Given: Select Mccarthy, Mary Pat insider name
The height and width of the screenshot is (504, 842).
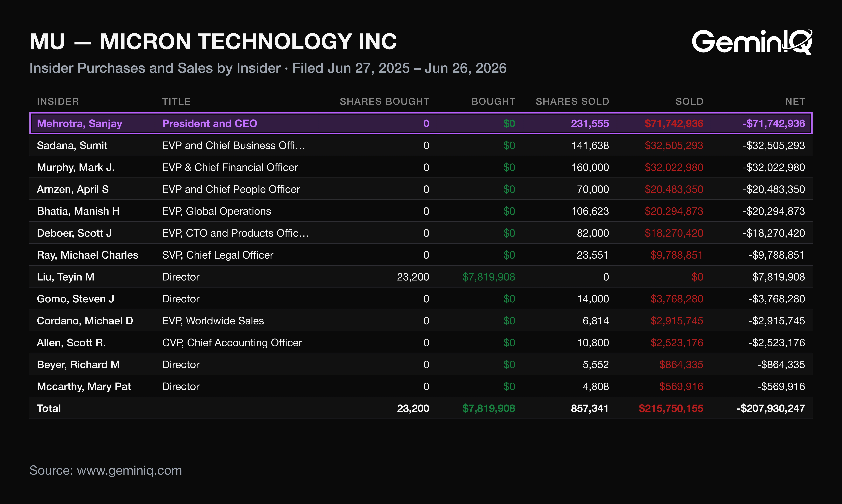Looking at the screenshot, I should [84, 387].
